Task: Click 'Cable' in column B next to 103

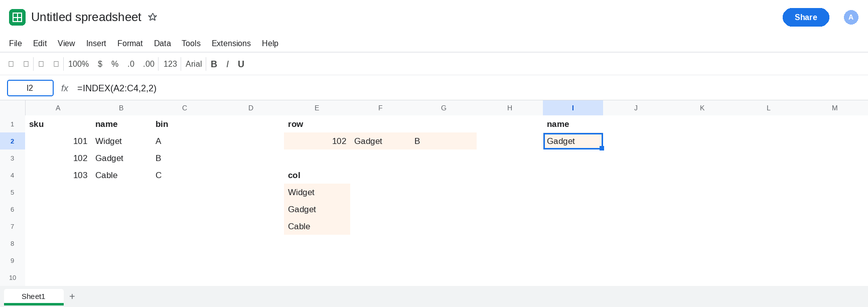Action: pyautogui.click(x=121, y=175)
